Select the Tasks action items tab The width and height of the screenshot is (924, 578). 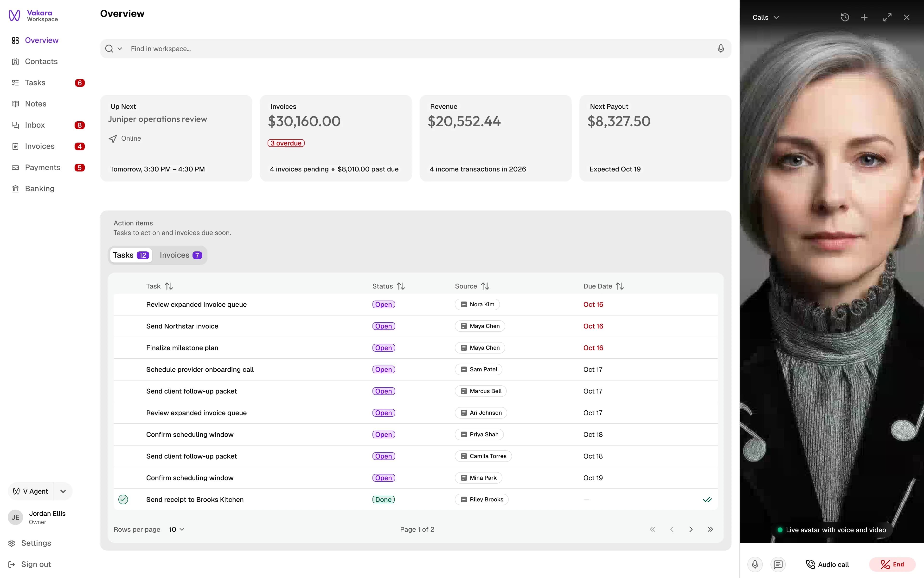pyautogui.click(x=131, y=255)
